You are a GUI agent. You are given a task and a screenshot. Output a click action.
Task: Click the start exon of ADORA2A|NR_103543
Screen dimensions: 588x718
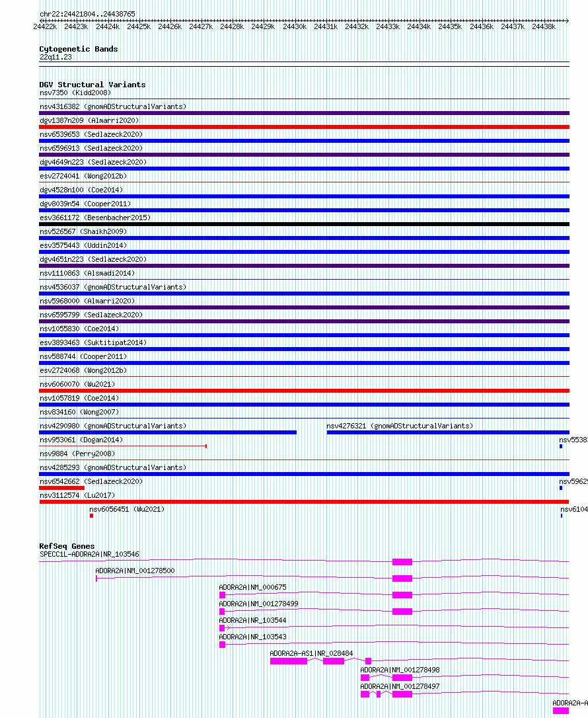(x=223, y=645)
